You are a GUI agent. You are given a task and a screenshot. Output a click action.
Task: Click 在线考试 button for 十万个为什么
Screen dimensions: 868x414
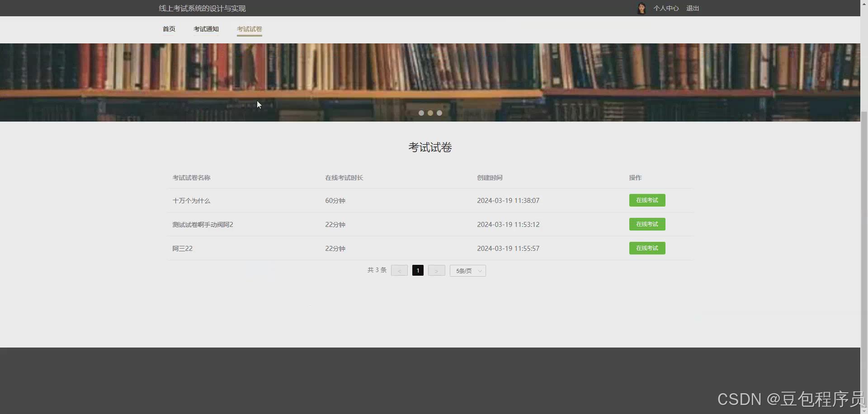click(x=647, y=200)
